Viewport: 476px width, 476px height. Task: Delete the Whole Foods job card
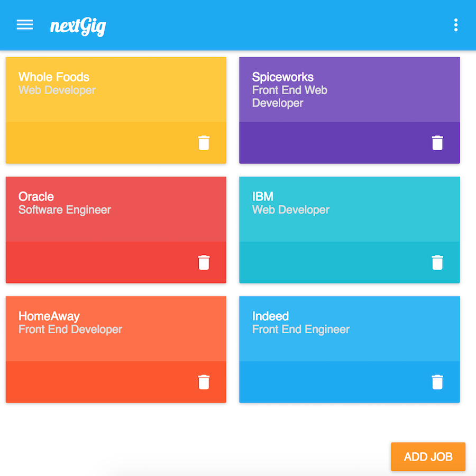(x=204, y=143)
